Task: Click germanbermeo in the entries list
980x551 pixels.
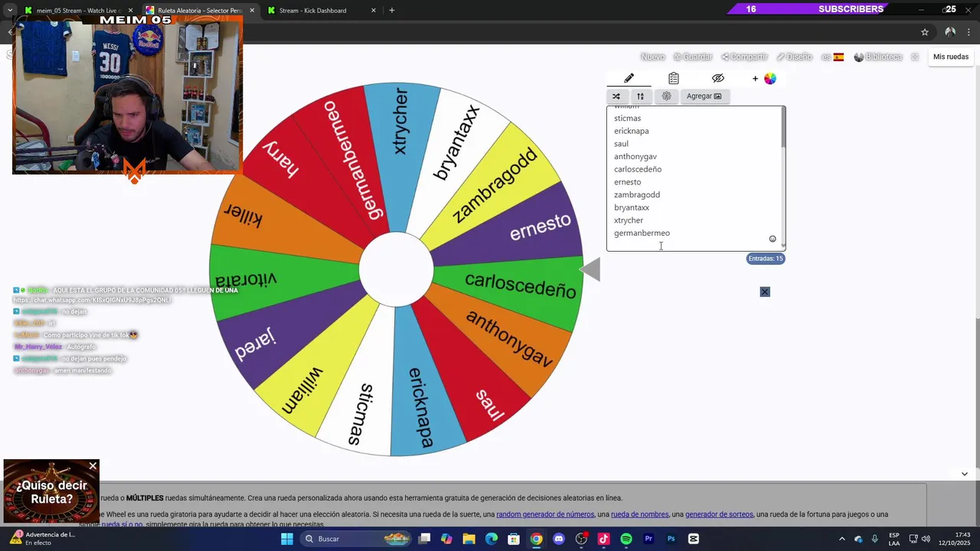Action: click(642, 233)
